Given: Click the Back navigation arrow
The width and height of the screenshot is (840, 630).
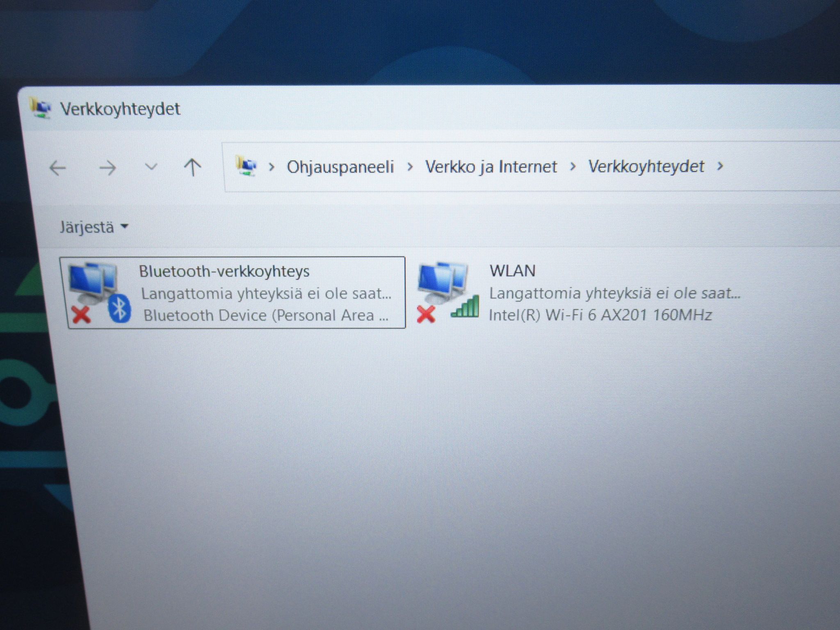Looking at the screenshot, I should coord(57,168).
